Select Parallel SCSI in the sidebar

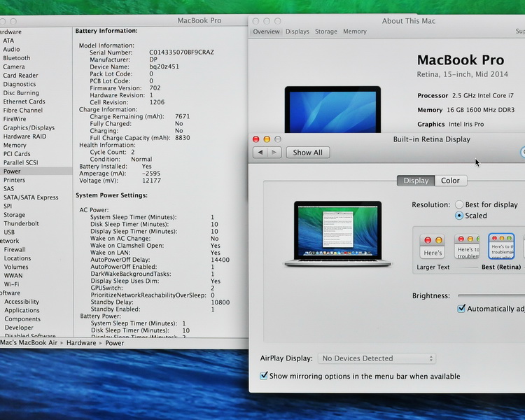tap(21, 162)
